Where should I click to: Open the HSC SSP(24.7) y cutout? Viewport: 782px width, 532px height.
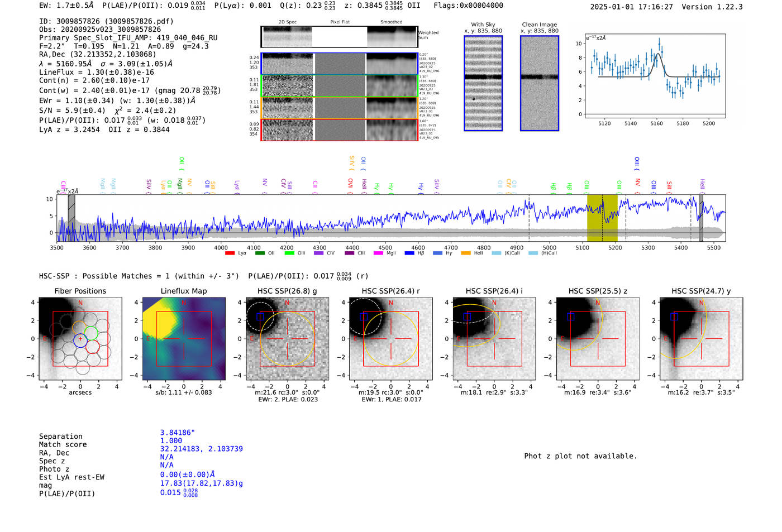(x=702, y=338)
